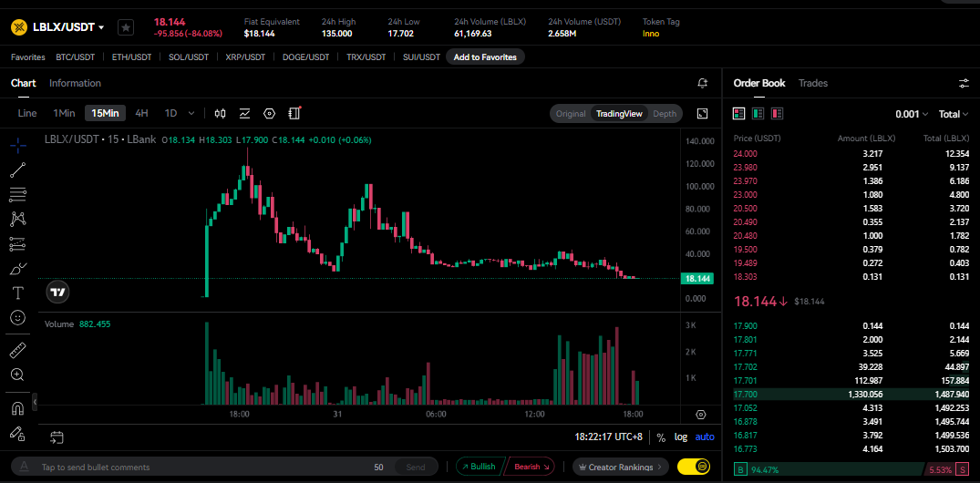
Task: Click the Send comment button
Action: pyautogui.click(x=416, y=467)
